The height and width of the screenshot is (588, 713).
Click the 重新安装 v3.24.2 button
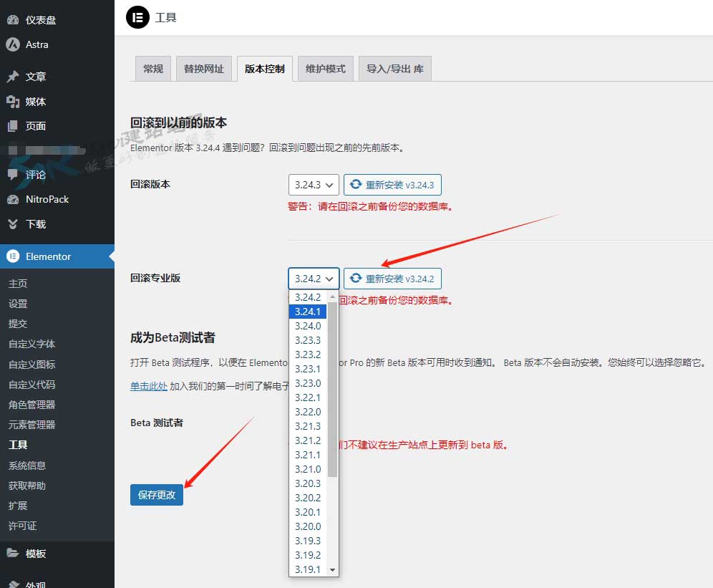coord(392,279)
